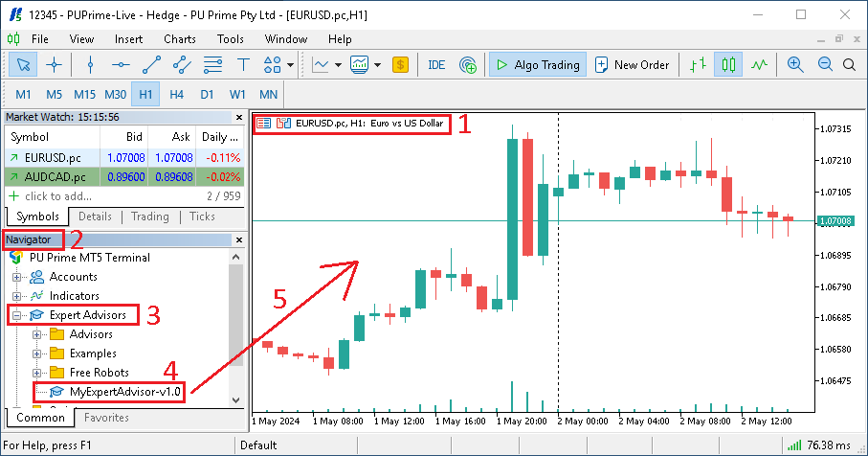The height and width of the screenshot is (456, 868).
Task: Open chart type dropdown arrow
Action: 338,65
